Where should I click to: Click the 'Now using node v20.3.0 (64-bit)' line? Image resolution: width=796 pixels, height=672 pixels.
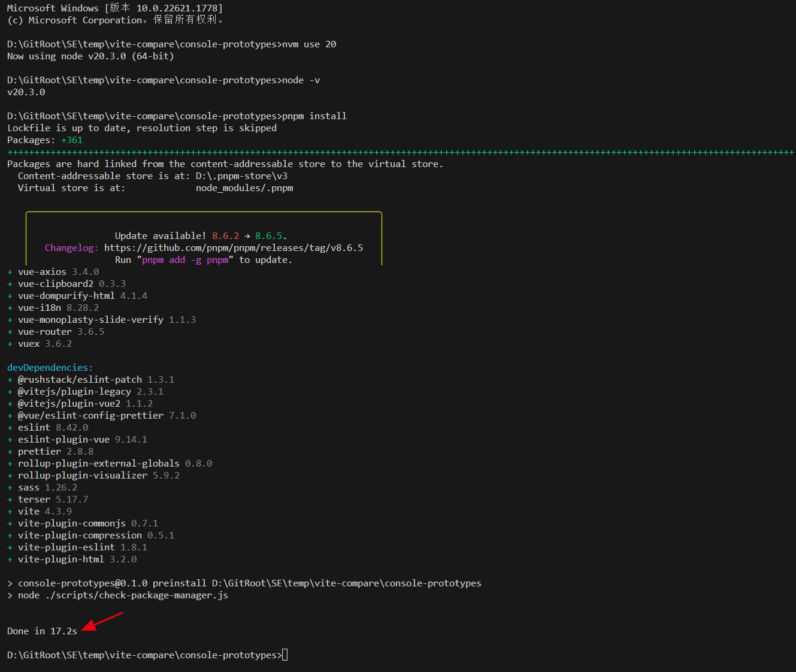coord(90,56)
